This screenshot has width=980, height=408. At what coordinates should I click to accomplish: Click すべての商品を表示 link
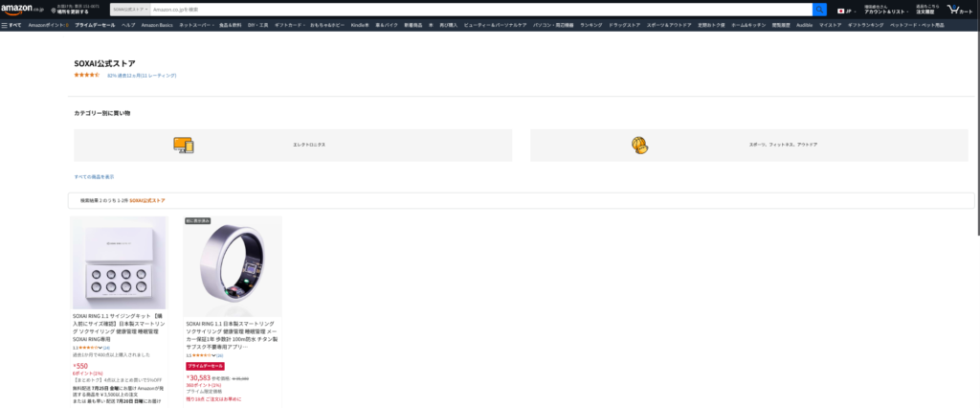[x=95, y=177]
